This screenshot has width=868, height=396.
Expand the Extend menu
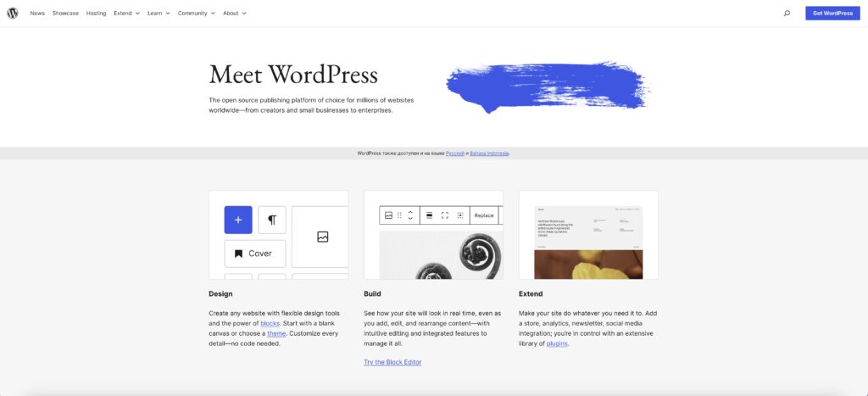coord(127,14)
